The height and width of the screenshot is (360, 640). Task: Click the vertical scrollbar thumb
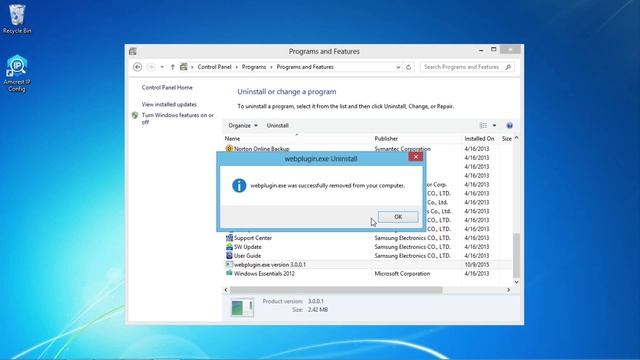pos(516,255)
